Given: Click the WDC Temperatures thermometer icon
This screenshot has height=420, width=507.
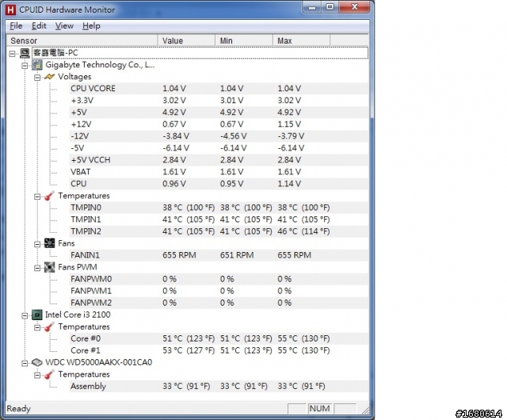Looking at the screenshot, I should coord(49,374).
